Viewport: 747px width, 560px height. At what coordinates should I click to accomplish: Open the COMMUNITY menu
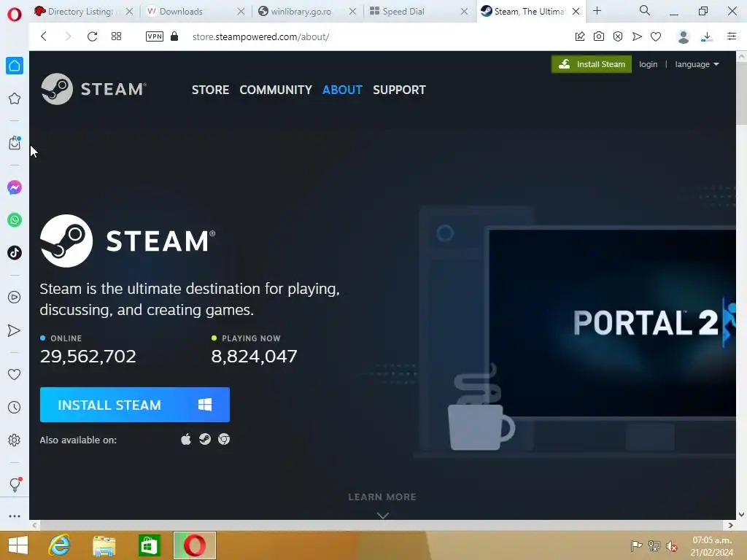click(276, 90)
